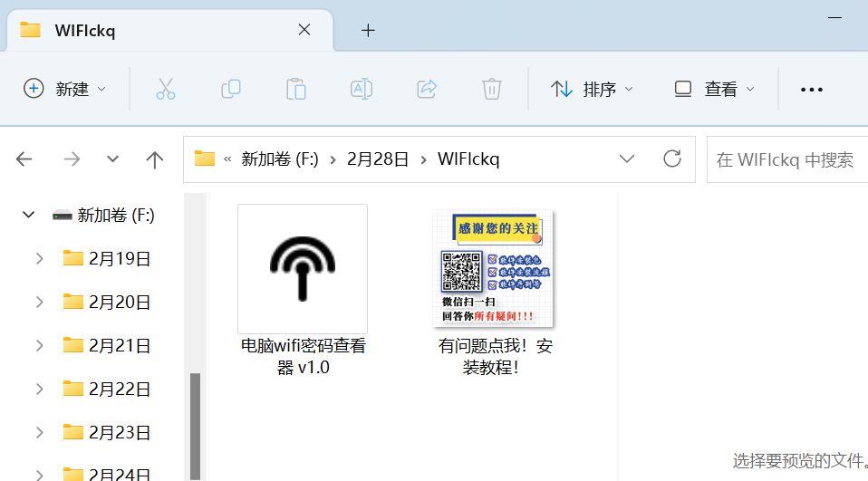Viewport: 868px width, 481px height.
Task: Click the Cut scissors icon
Action: click(166, 89)
